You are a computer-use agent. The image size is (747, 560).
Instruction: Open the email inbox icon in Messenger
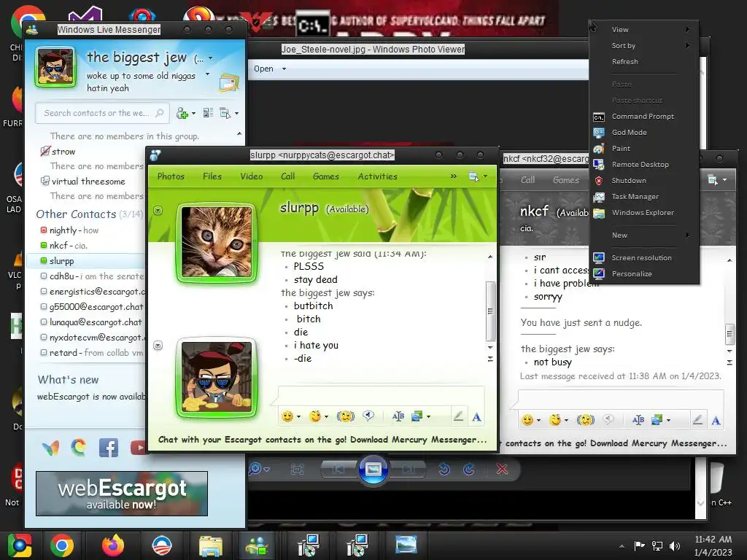point(228,83)
